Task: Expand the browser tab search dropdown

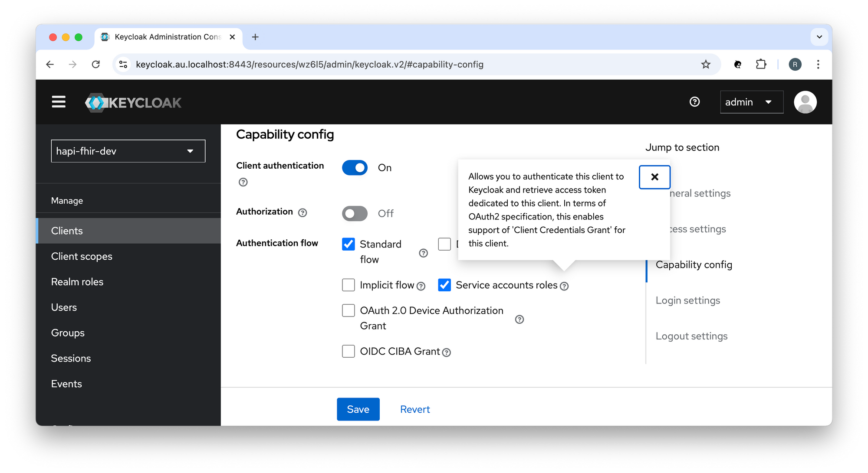Action: [819, 37]
